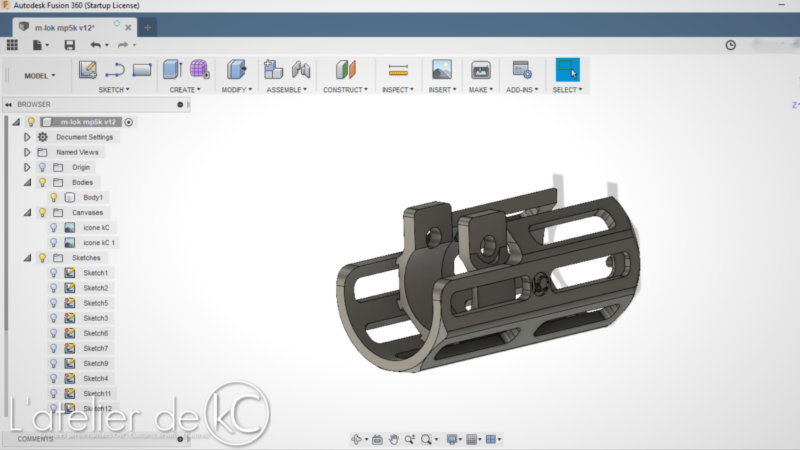Viewport: 800px width, 450px height.
Task: Select the Line sketch tool
Action: point(114,70)
